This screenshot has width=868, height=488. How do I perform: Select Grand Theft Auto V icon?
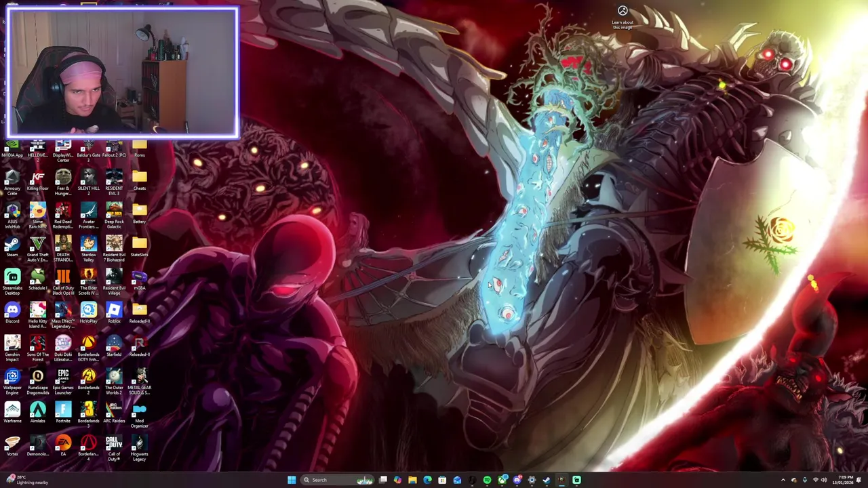[x=37, y=249]
